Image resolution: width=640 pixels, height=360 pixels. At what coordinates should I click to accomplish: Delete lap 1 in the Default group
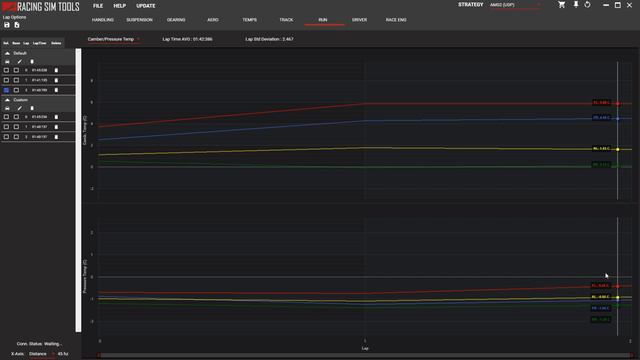click(x=56, y=80)
